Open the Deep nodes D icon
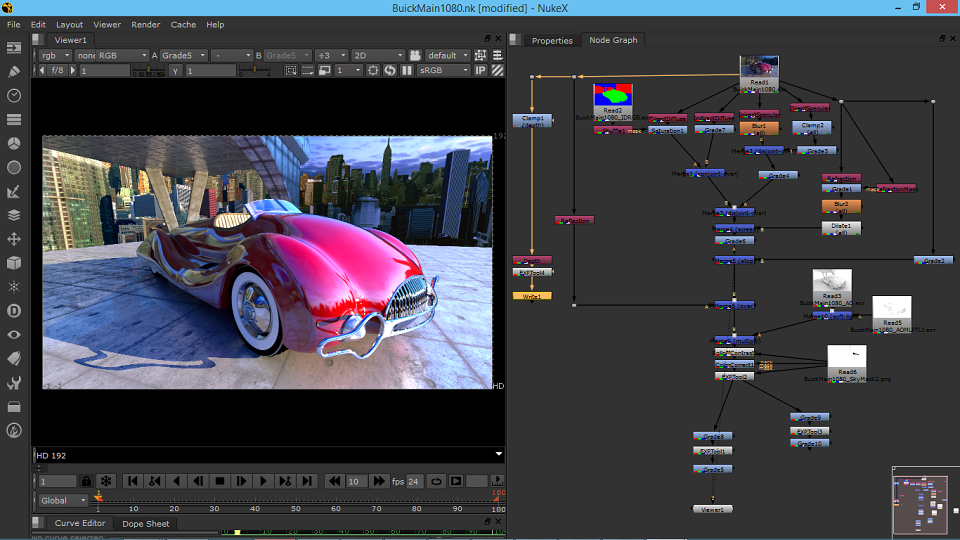 point(13,310)
